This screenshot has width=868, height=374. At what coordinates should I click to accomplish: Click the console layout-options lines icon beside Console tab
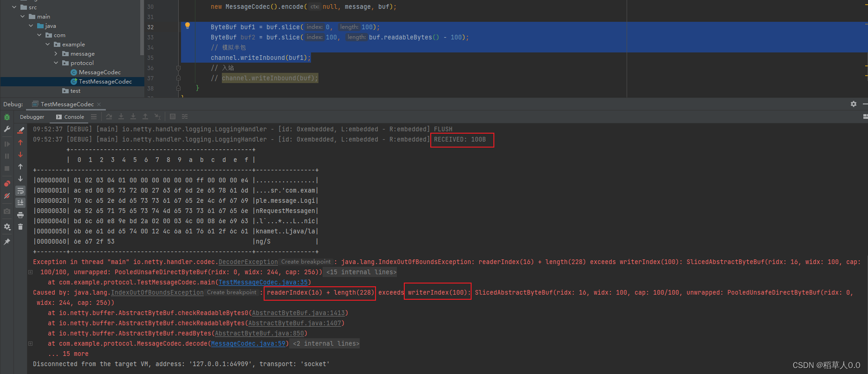tap(94, 116)
